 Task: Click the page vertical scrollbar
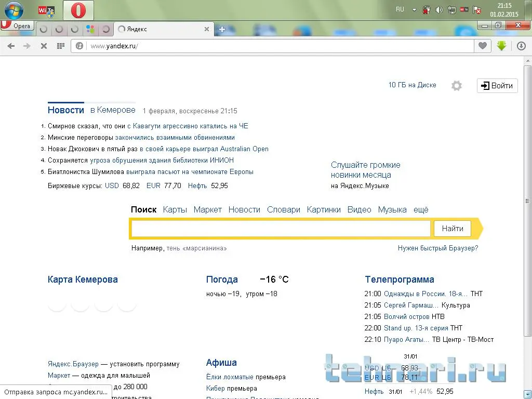click(527, 201)
